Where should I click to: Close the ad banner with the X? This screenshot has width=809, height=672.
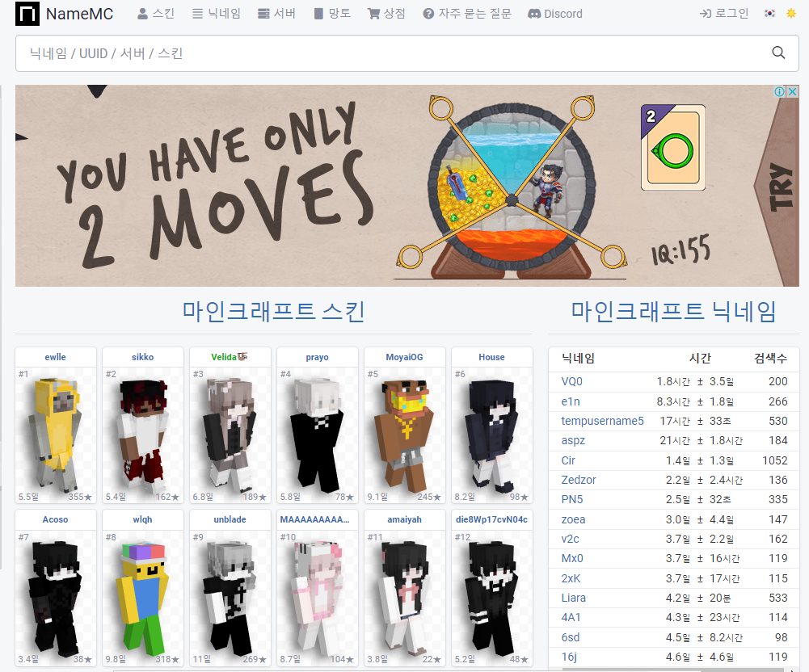tap(793, 91)
